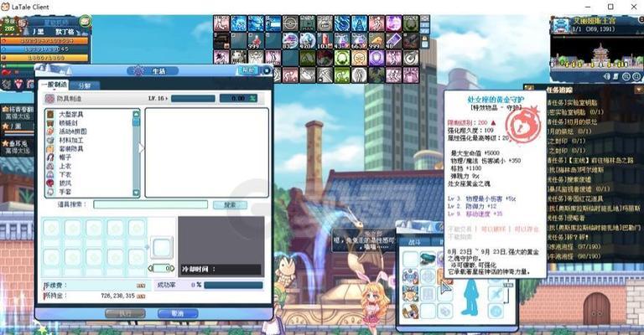The height and width of the screenshot is (335, 644).
Task: Activate the blue tower skill in top row
Action: (359, 23)
